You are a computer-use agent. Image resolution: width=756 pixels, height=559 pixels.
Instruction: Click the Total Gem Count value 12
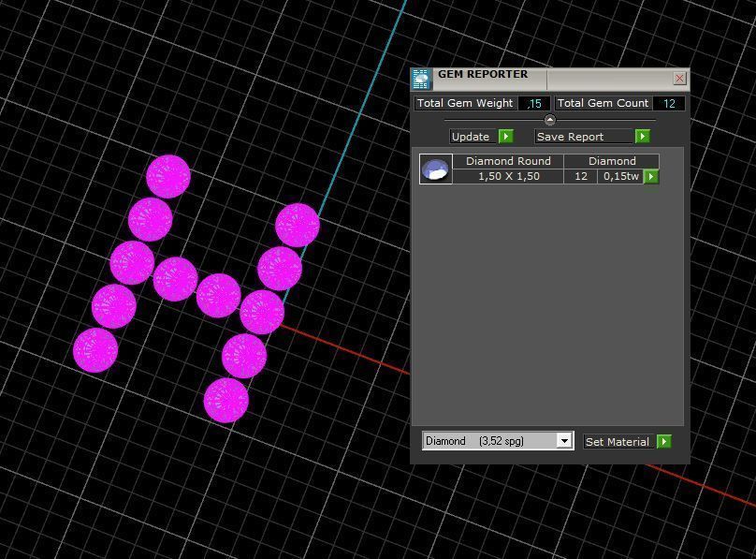click(x=669, y=104)
